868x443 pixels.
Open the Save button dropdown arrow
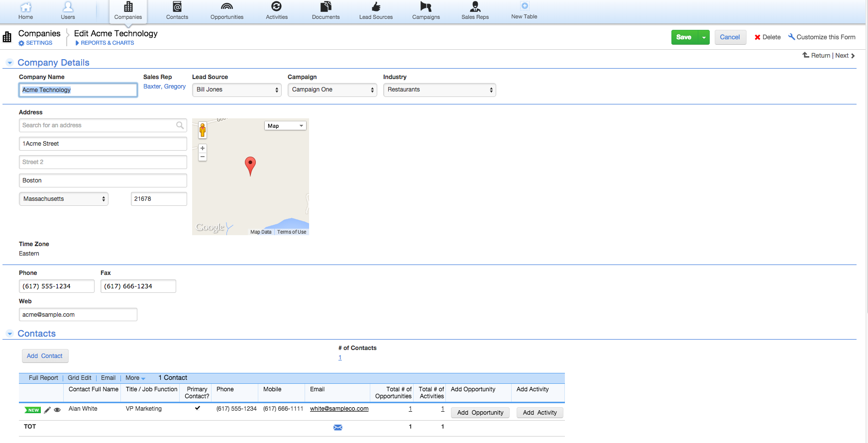(x=704, y=37)
